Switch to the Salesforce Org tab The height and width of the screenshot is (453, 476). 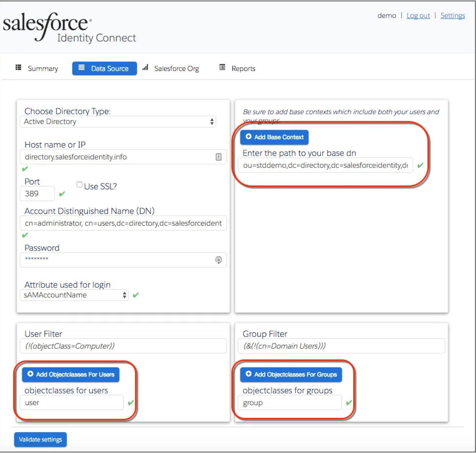pyautogui.click(x=171, y=68)
